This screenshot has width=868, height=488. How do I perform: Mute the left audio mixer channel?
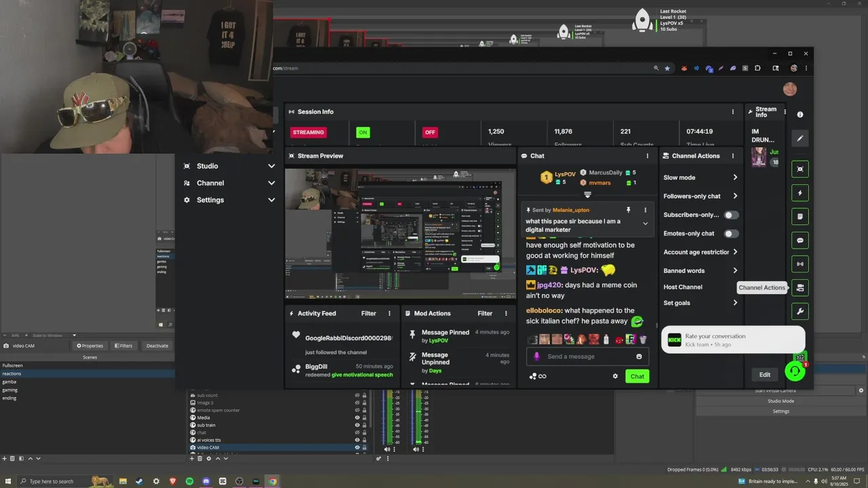click(387, 449)
